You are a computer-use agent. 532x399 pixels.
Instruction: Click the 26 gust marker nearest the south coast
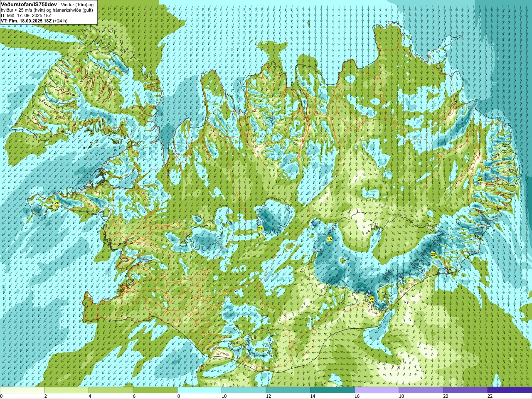pyautogui.click(x=372, y=299)
